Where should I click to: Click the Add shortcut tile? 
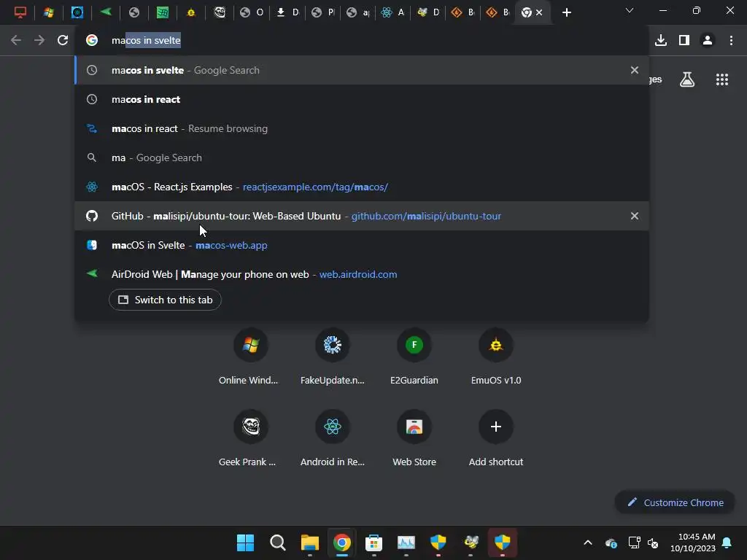(496, 438)
